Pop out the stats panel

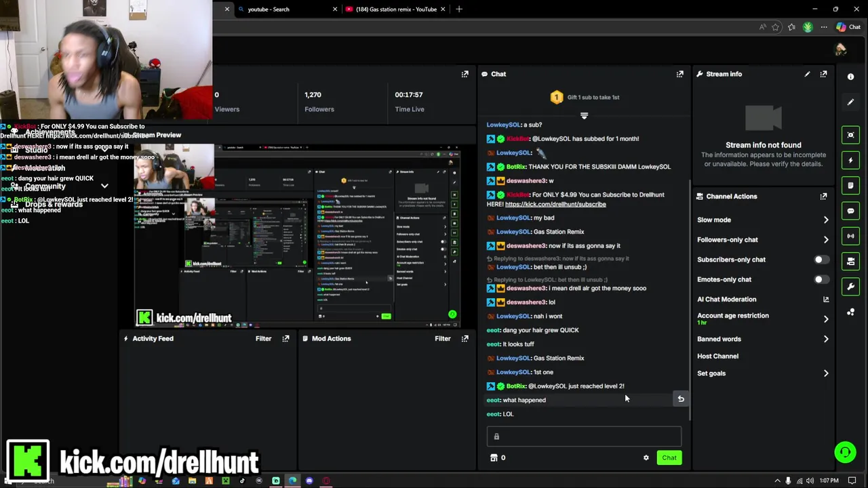tap(465, 74)
